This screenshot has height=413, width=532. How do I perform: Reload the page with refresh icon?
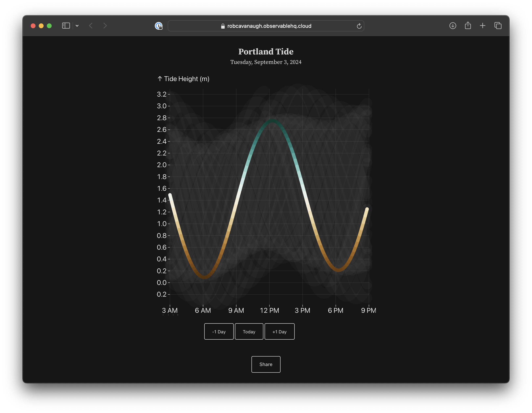[359, 26]
